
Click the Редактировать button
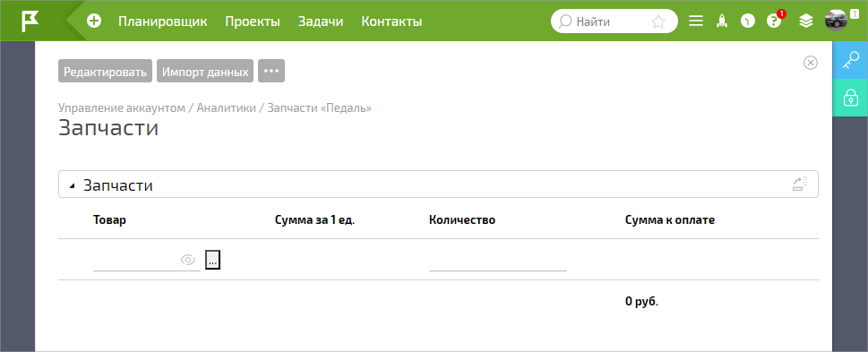105,71
